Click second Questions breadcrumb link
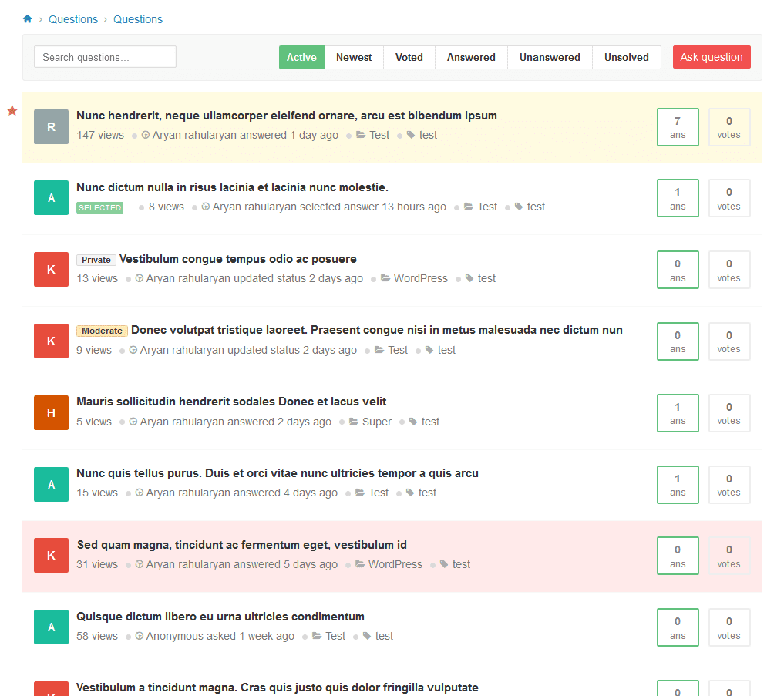Screen dimensions: 784x696 [138, 19]
